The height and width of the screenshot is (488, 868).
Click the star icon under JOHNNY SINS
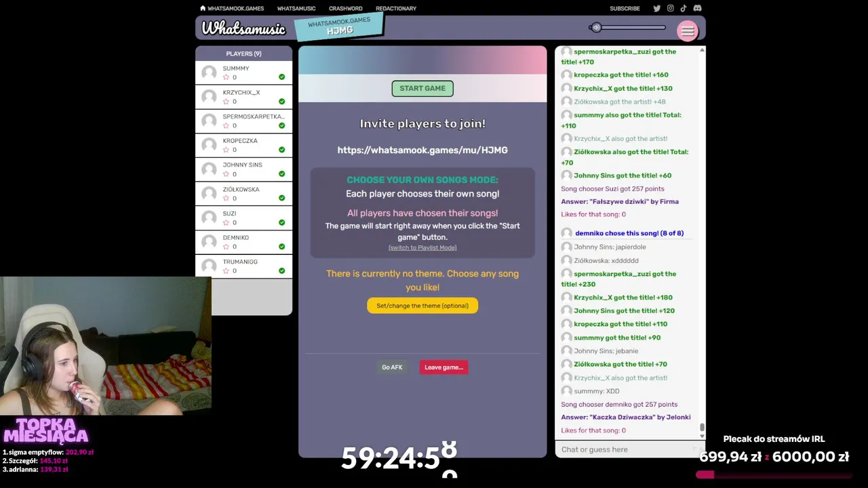click(226, 174)
